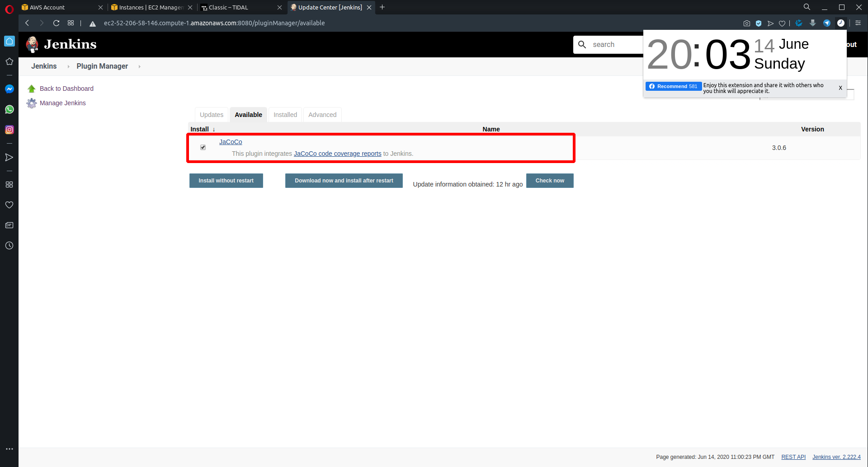Open History clock icon in sidebar
Viewport: 868px width, 467px height.
[x=9, y=246]
